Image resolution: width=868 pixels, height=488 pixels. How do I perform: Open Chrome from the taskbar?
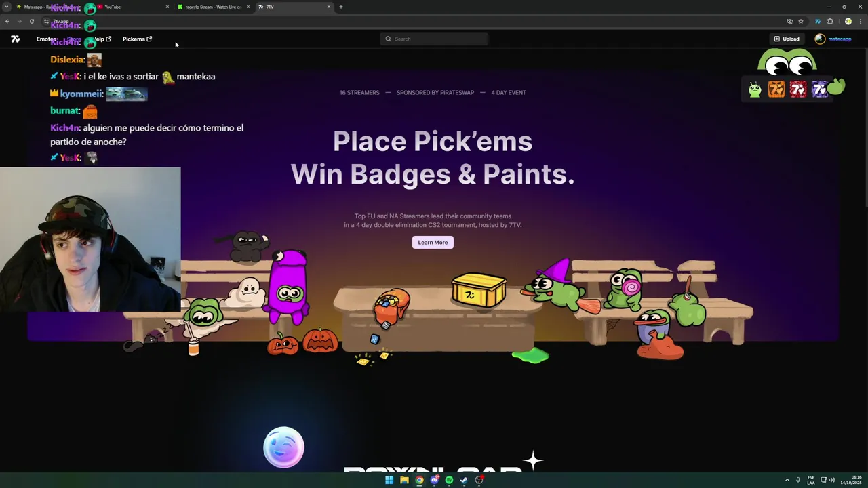coord(419,480)
